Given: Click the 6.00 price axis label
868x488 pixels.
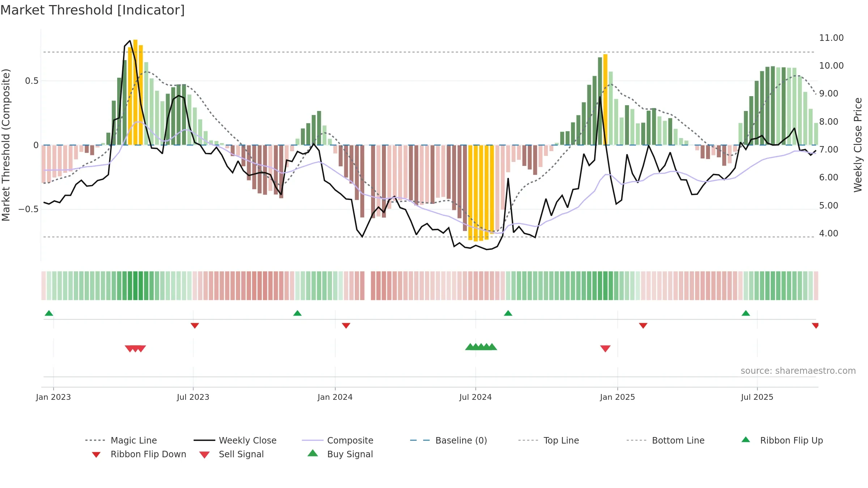Looking at the screenshot, I should click(829, 177).
